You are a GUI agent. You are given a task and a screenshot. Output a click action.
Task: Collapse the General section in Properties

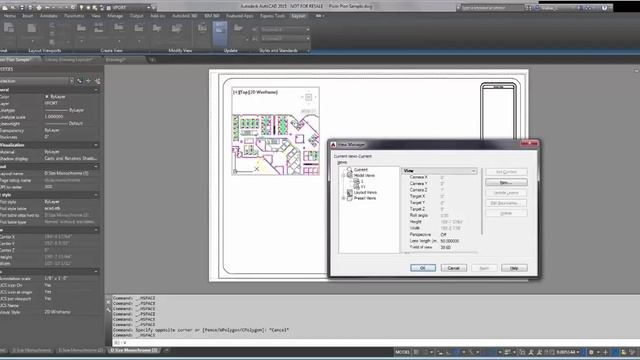[96, 90]
